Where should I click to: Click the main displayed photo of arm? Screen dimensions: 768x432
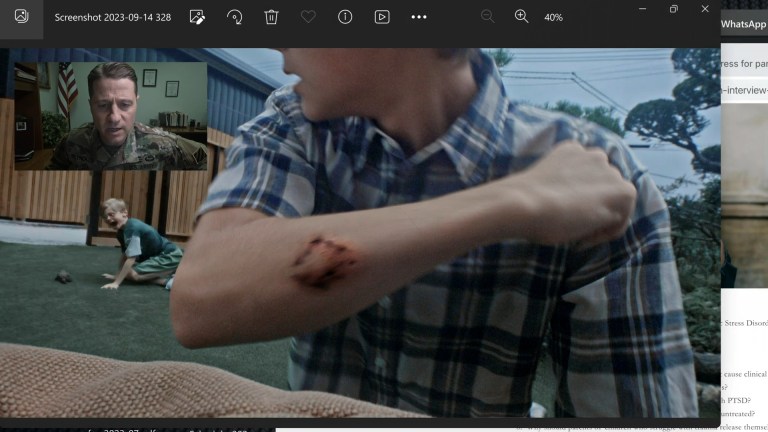pyautogui.click(x=360, y=233)
